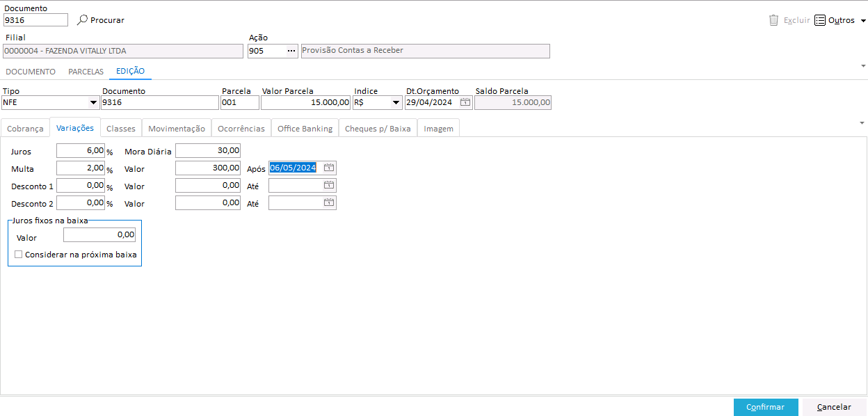Expand the Indice R$ dropdown
Screen dimensions: 868x416
(x=396, y=103)
